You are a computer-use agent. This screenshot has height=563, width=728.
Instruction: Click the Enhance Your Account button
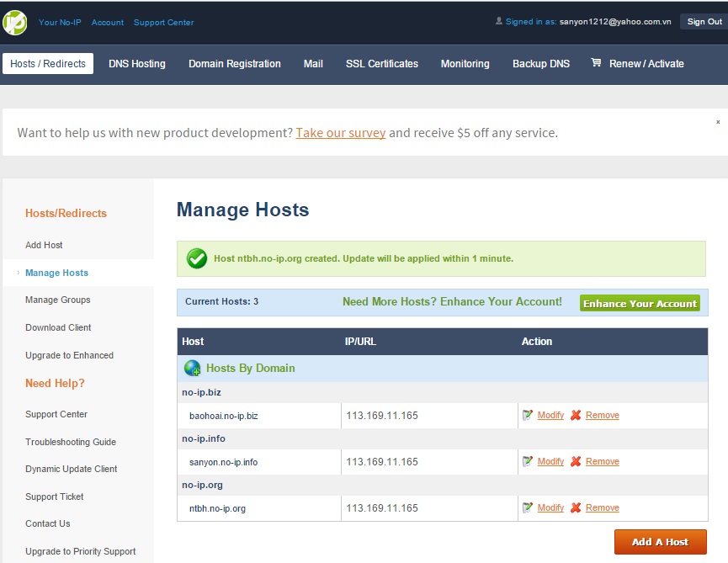[640, 303]
